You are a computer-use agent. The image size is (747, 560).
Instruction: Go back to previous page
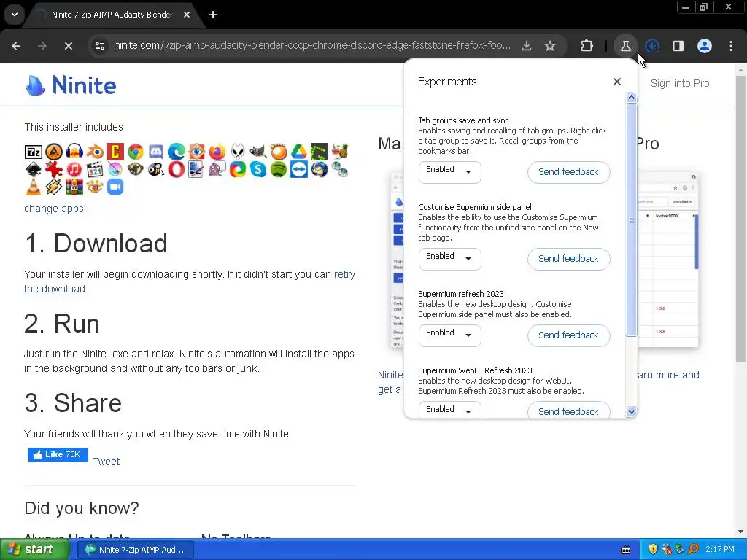tap(16, 46)
